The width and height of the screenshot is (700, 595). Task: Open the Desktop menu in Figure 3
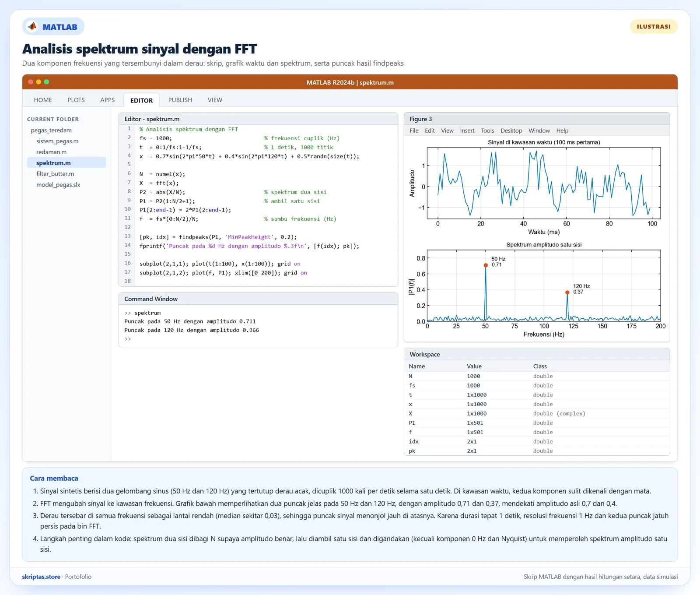point(511,130)
